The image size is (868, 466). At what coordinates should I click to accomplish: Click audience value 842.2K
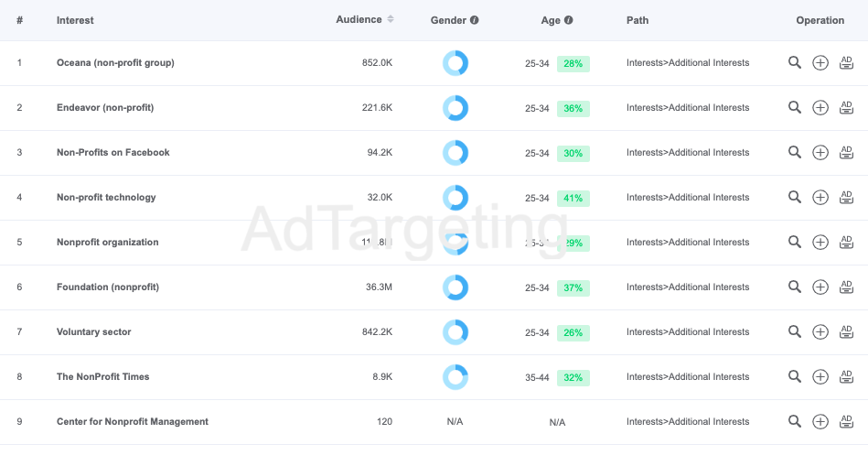pyautogui.click(x=377, y=332)
